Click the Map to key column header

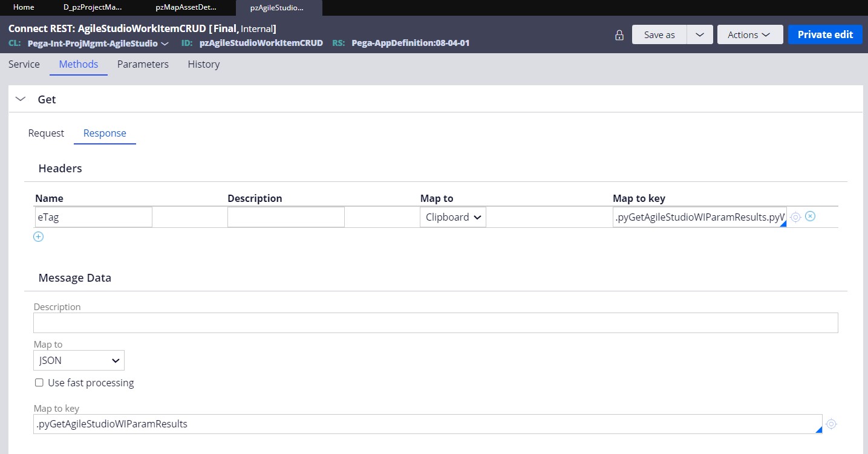click(639, 198)
